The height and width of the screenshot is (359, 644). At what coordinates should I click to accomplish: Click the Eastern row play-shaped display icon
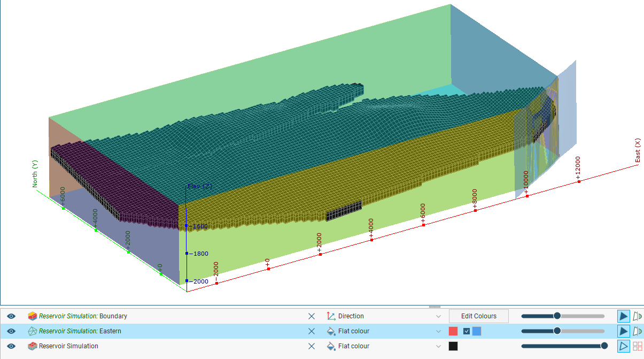[x=623, y=331]
